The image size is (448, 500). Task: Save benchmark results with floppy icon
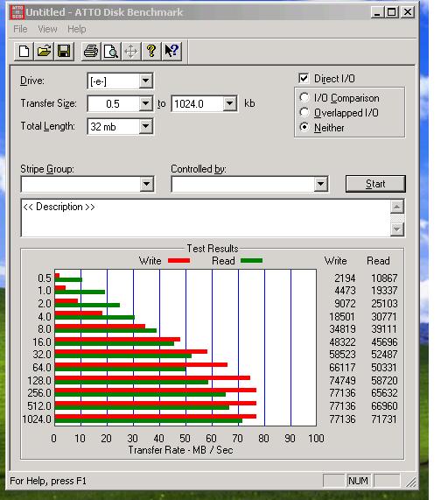tap(64, 51)
